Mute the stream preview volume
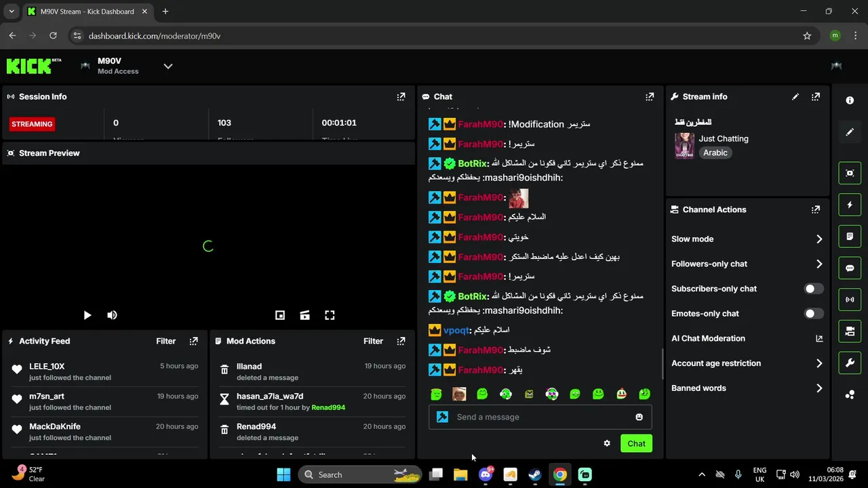Image resolution: width=868 pixels, height=488 pixels. (112, 315)
